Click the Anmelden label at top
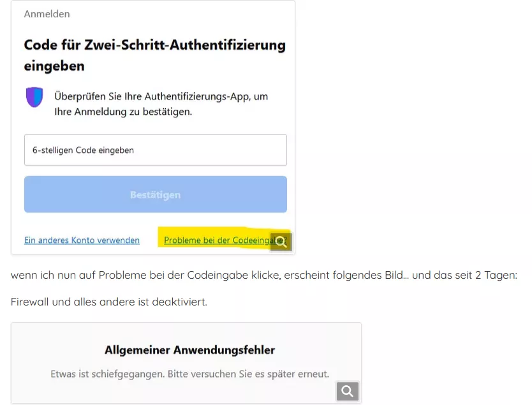 [x=47, y=14]
